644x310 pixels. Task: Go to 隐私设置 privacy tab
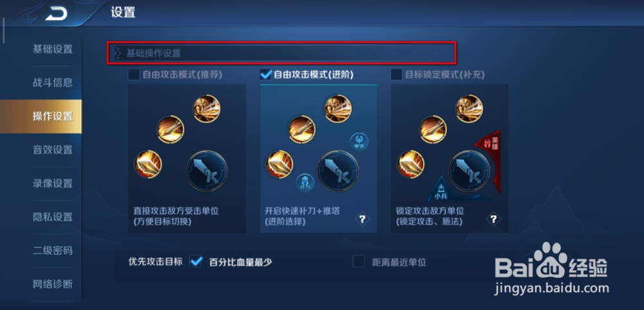[53, 217]
